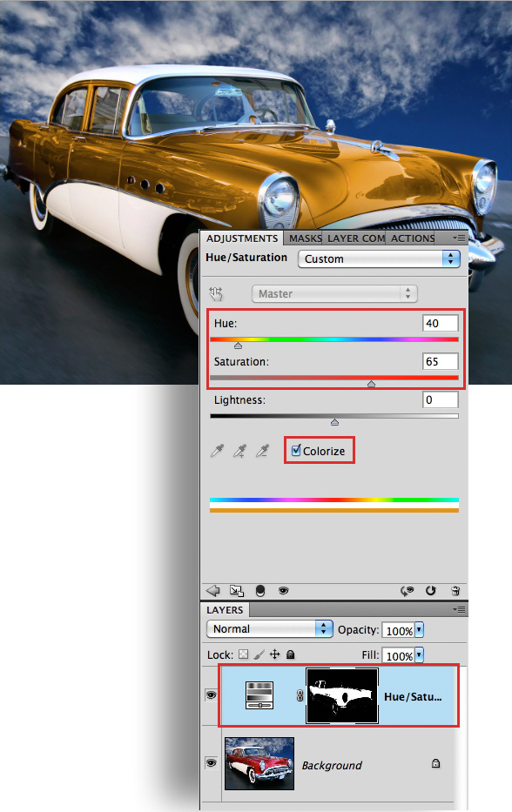The image size is (512, 812).
Task: Open the Opacity dropdown arrow
Action: coord(419,630)
